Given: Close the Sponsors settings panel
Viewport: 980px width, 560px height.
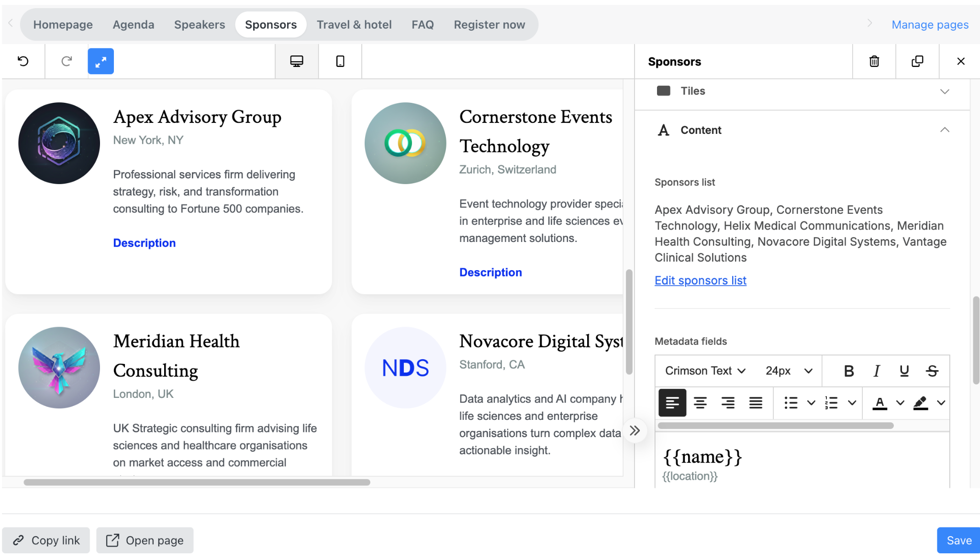Looking at the screenshot, I should click(x=960, y=61).
